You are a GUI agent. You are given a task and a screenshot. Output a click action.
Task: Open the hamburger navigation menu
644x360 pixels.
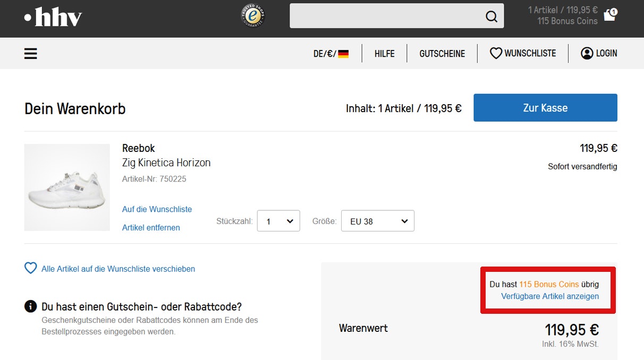pyautogui.click(x=31, y=54)
